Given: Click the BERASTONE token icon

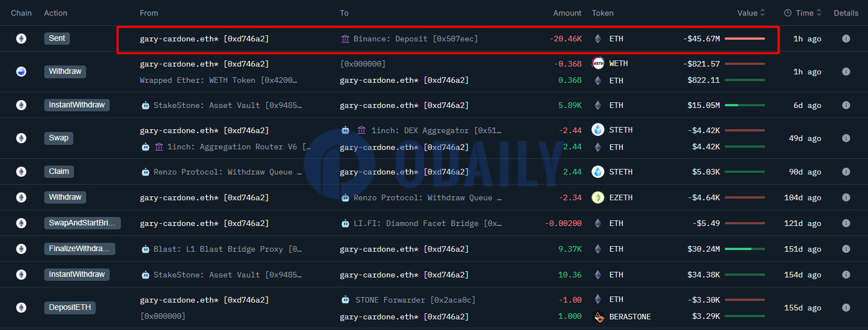Looking at the screenshot, I should (598, 317).
